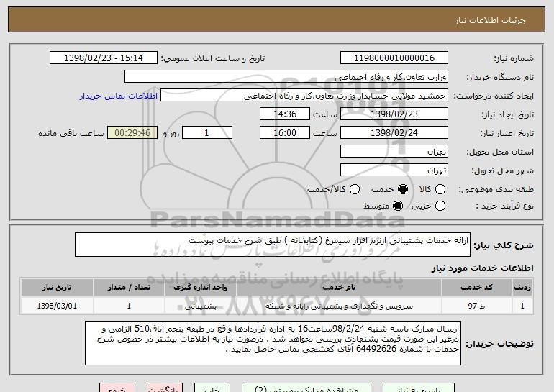Image resolution: width=554 pixels, height=392 pixels.
Task: Click the بازگشت back button
Action: click(165, 388)
